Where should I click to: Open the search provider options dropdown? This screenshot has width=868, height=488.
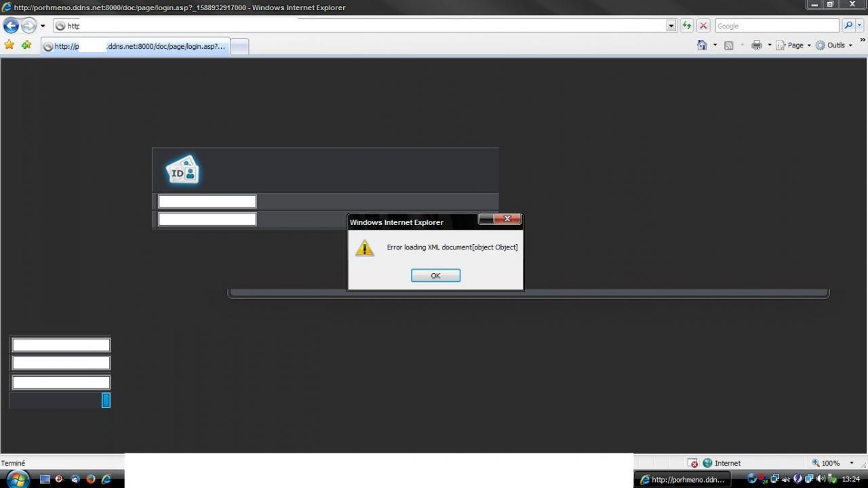860,26
